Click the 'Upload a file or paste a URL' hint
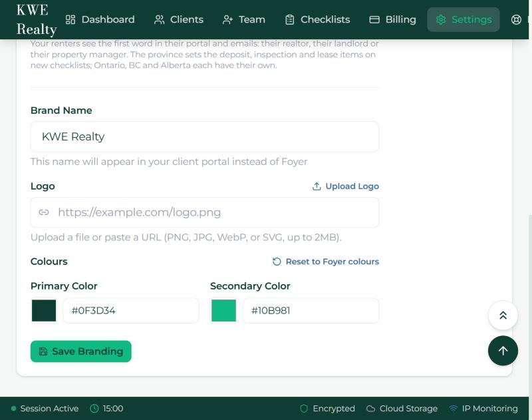 click(186, 237)
